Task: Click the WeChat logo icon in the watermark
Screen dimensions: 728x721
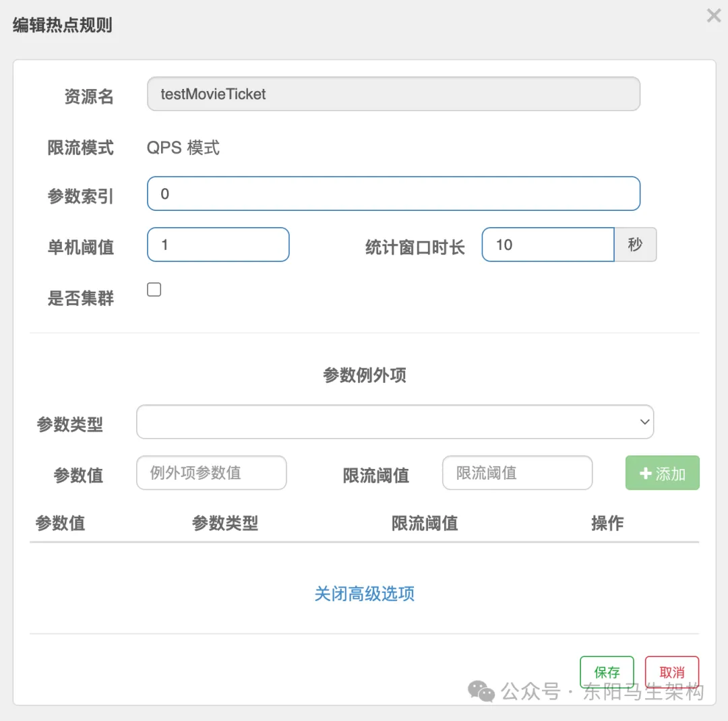Action: tap(481, 691)
